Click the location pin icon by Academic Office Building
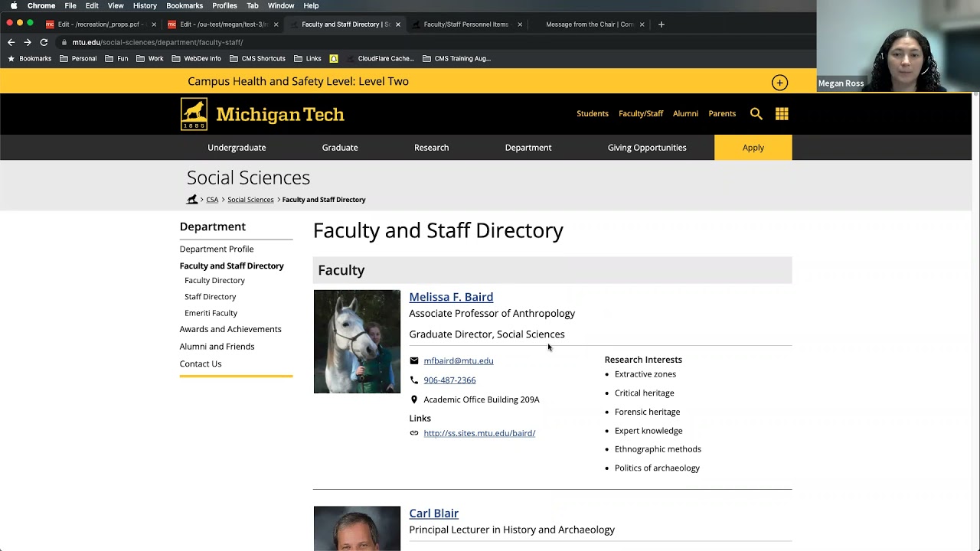Image resolution: width=980 pixels, height=551 pixels. click(x=414, y=399)
